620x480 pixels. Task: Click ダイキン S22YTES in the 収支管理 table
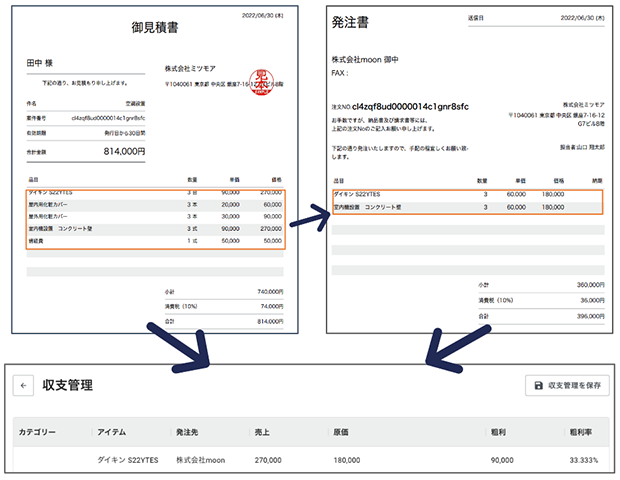coord(128,460)
